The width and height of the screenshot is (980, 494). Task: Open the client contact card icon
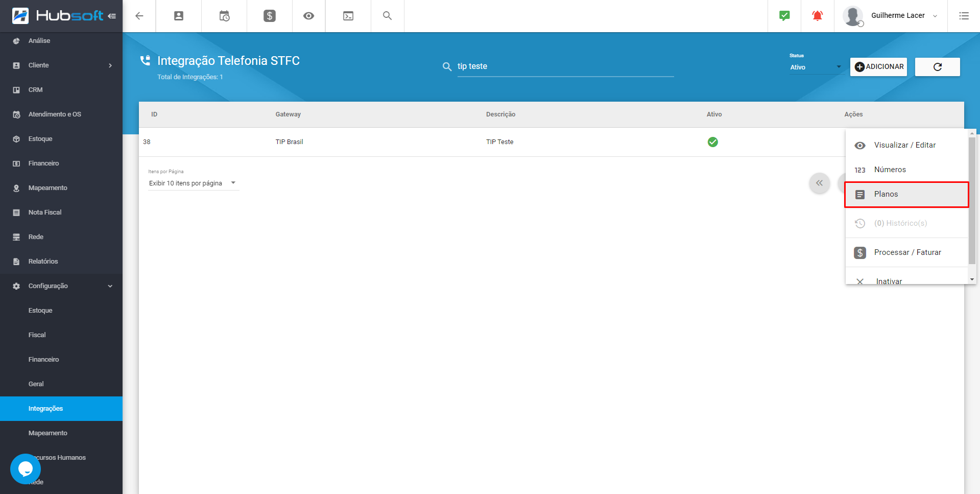(179, 16)
